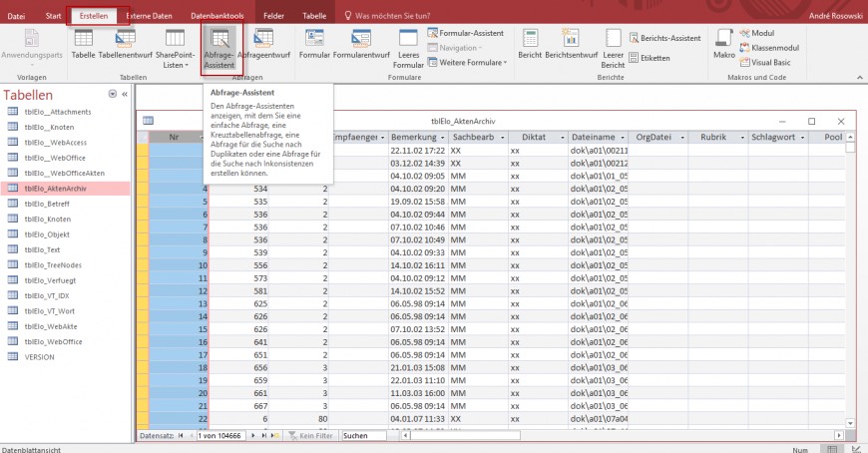Select tblElo_Betreff table
This screenshot has height=453, width=868.
click(65, 204)
